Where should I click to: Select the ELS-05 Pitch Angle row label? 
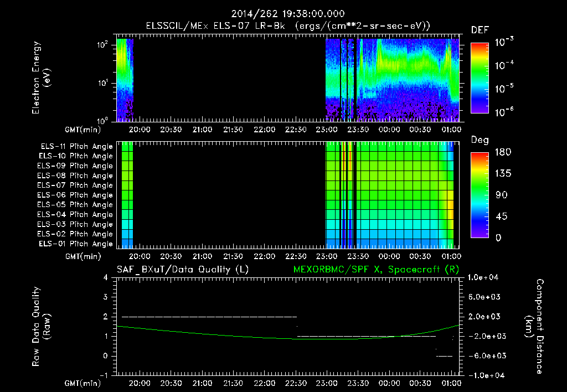pos(75,205)
